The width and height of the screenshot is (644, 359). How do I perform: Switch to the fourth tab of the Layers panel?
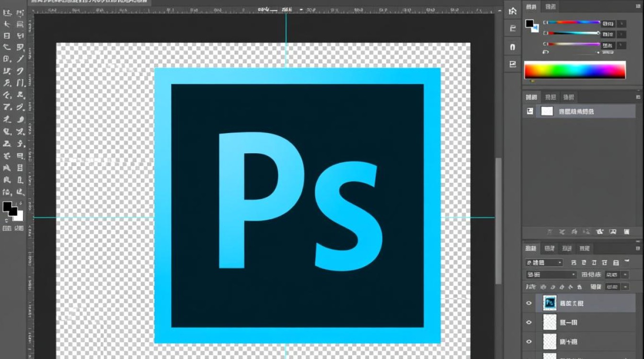585,248
